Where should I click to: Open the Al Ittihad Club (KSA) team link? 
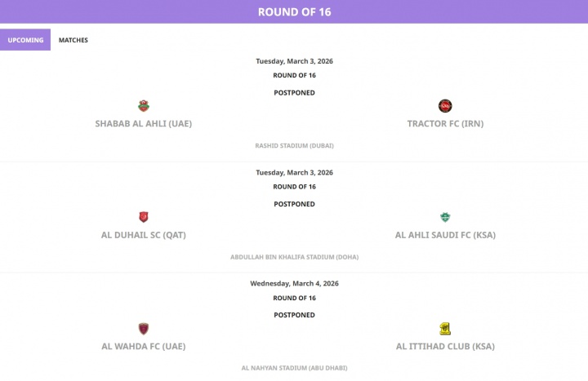click(445, 346)
